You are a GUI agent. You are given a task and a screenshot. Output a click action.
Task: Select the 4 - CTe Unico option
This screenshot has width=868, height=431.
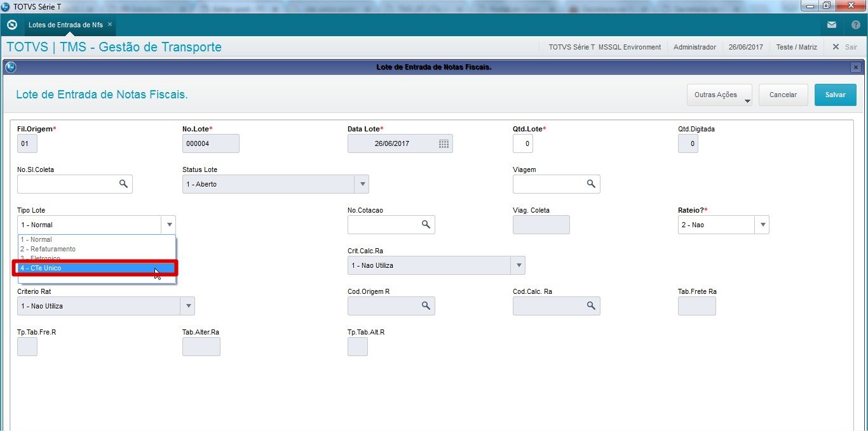point(97,268)
